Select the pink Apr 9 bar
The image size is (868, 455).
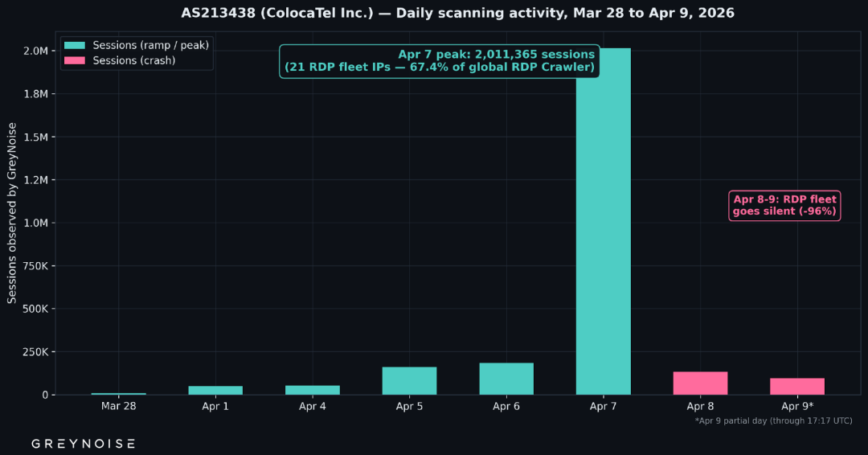[x=796, y=387]
